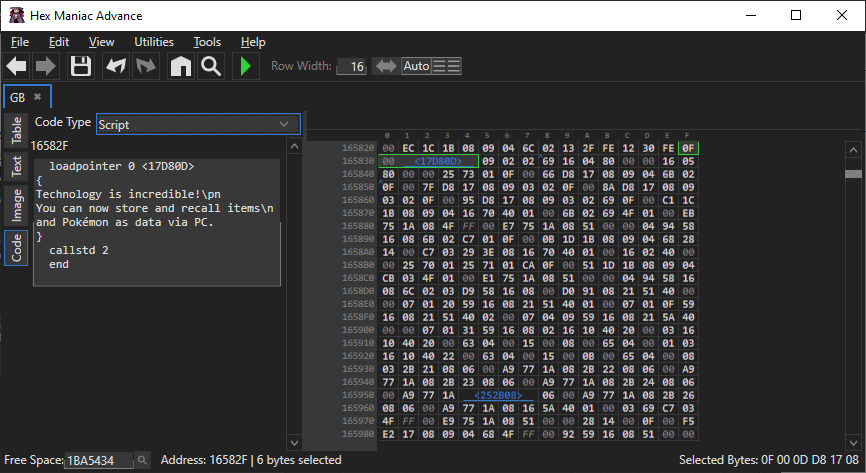Click the Undo arrow icon
This screenshot has width=866, height=473.
coord(116,67)
